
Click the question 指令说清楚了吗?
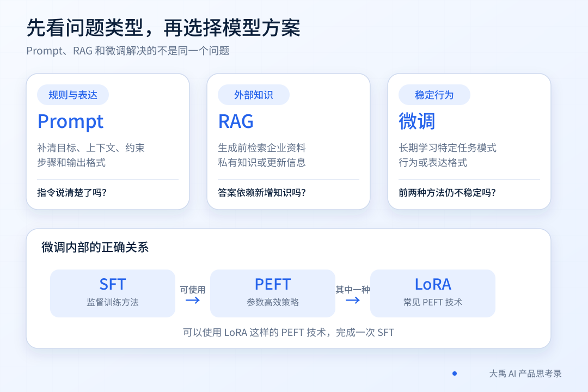[x=72, y=192]
